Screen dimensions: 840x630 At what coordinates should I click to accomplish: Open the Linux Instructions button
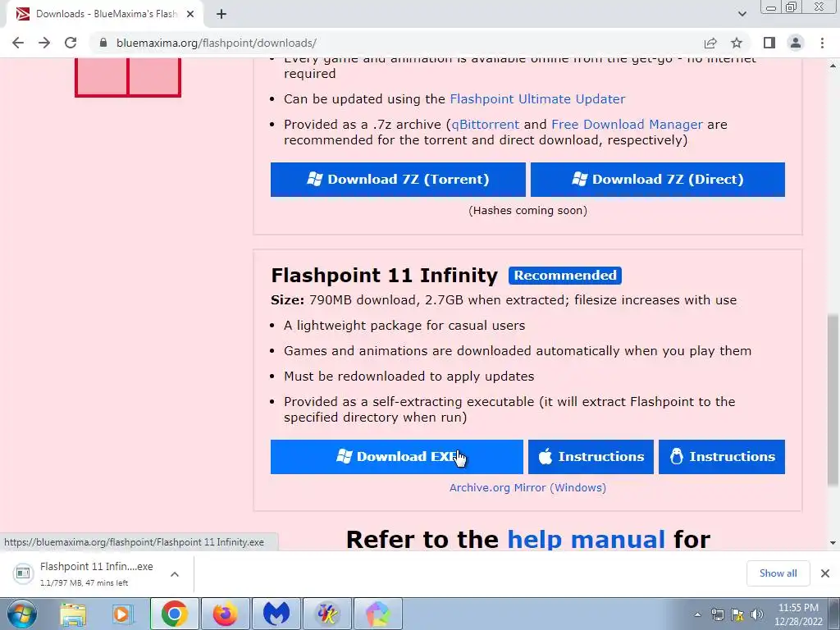722,456
